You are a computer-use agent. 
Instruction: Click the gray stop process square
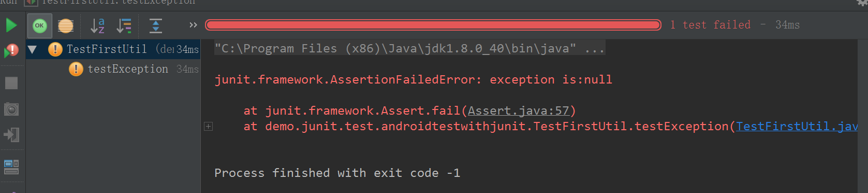11,83
